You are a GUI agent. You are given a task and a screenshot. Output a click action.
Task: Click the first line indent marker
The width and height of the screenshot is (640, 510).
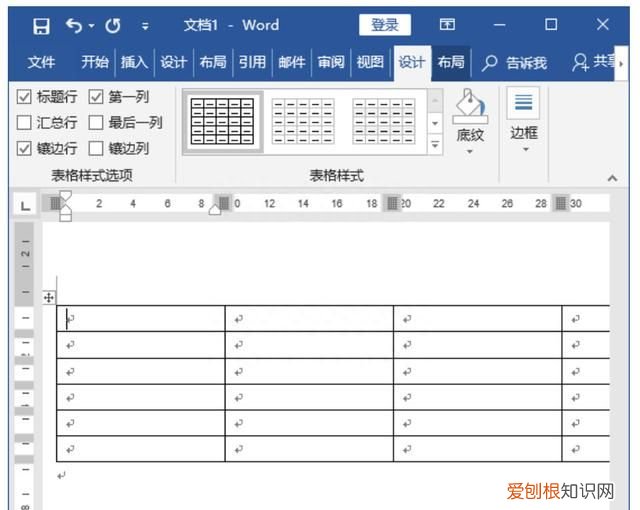tap(66, 195)
